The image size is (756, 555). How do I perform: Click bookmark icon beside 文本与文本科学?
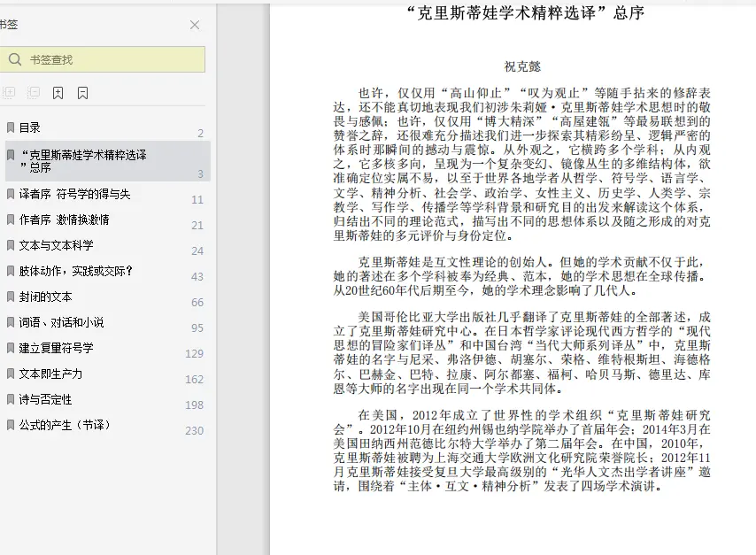10,245
